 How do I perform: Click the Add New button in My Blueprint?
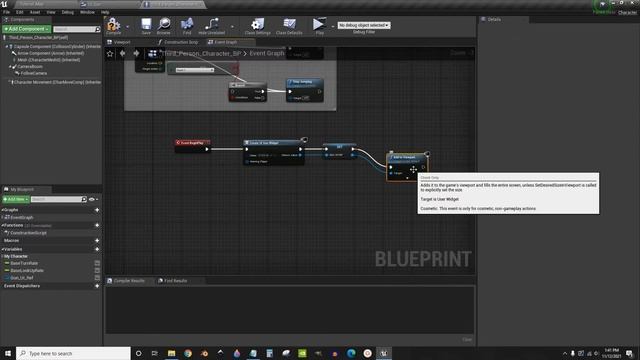pos(16,199)
